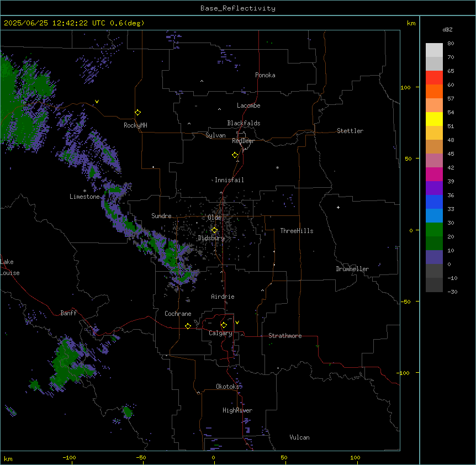
Task: Click the -50 tick on the right axis
Action: click(405, 302)
